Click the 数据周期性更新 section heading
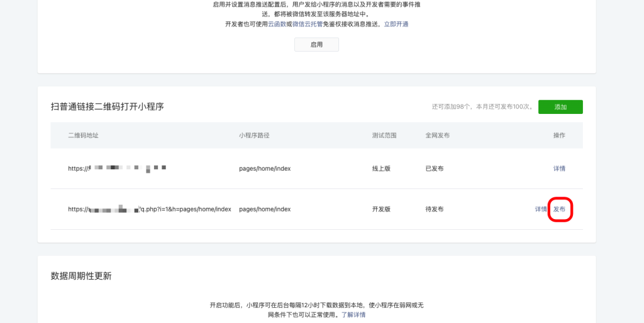The image size is (644, 323). [81, 276]
